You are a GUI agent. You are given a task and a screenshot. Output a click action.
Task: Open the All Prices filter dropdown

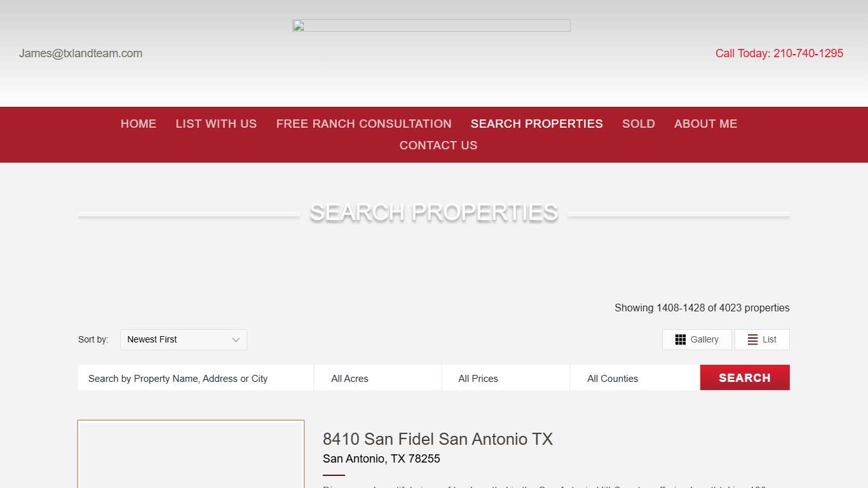(x=505, y=377)
